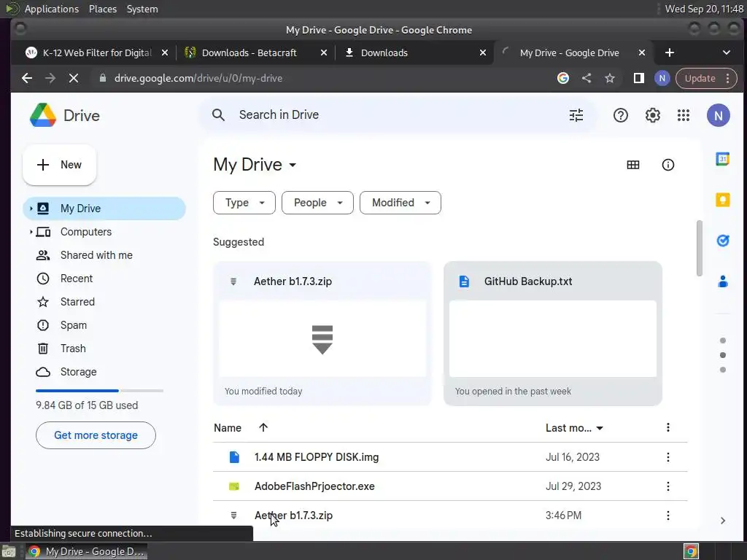
Task: Open more options for 1.44 MB FLOPPY DISK.img
Action: 668,457
